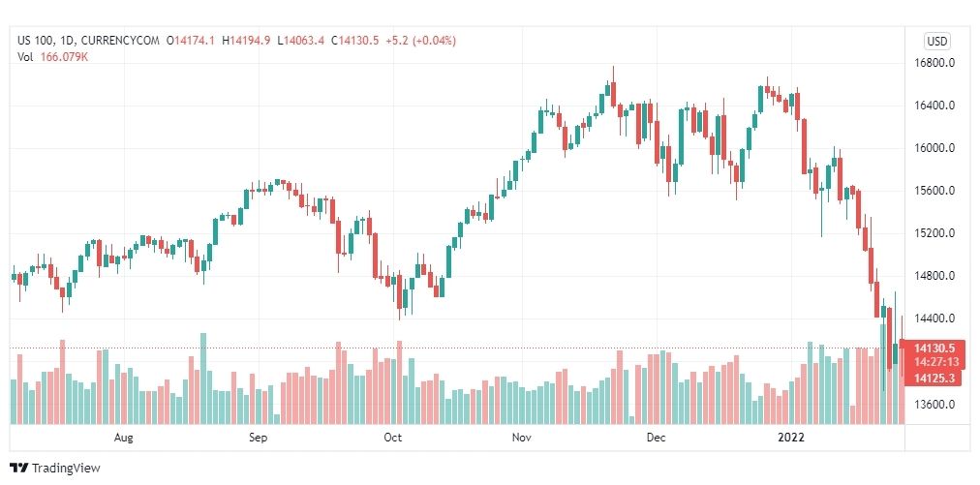Click the 16800.0 price scale label
The width and height of the screenshot is (980, 485).
(x=934, y=64)
